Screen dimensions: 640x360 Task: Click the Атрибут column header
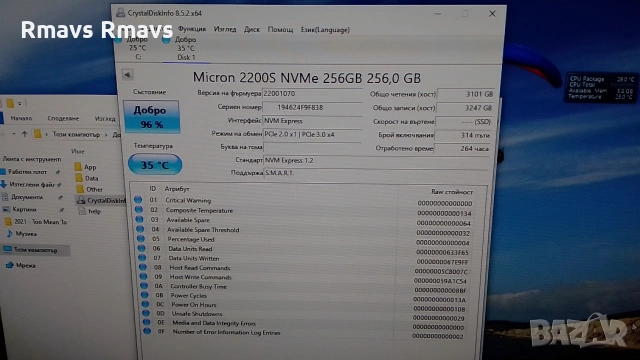(177, 189)
